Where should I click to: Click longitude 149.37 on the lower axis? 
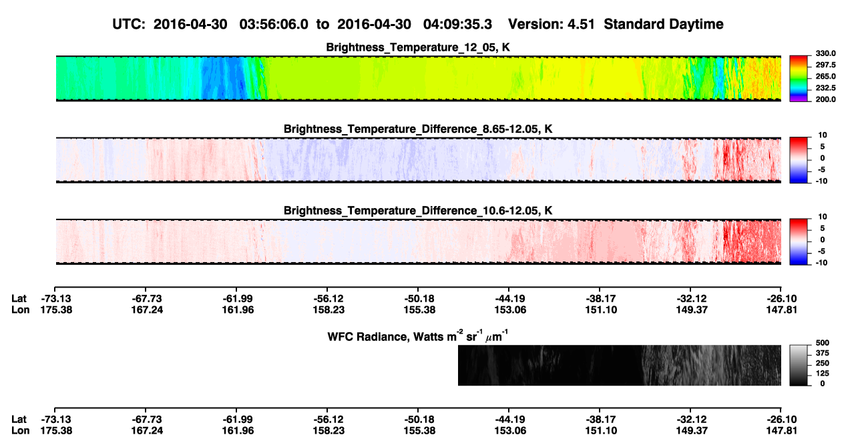coord(690,430)
